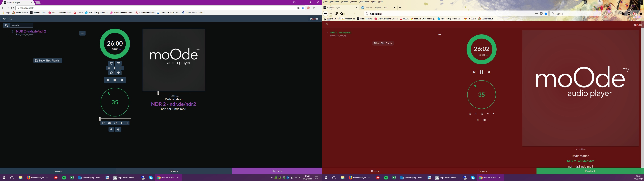
Task: Click volume-down speaker icon in Firefox moOde
Action: click(478, 120)
